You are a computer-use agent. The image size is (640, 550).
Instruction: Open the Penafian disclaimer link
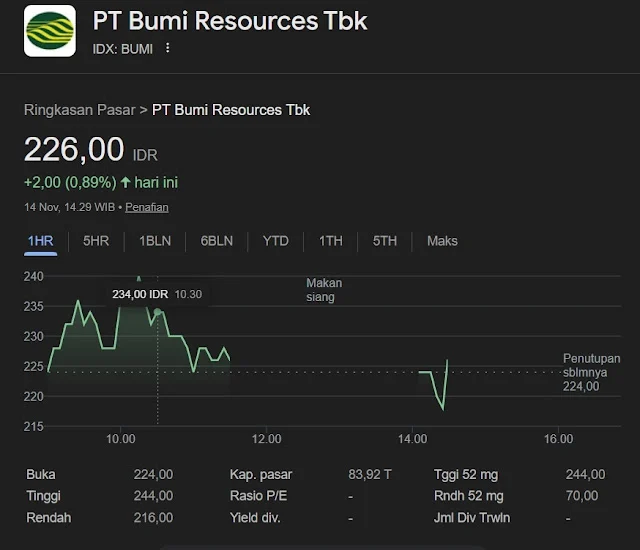147,207
